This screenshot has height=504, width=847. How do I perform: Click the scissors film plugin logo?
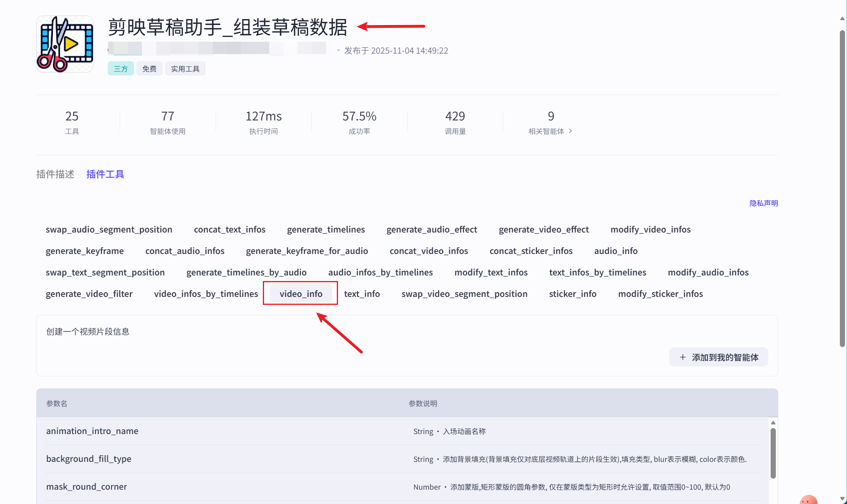coord(65,44)
